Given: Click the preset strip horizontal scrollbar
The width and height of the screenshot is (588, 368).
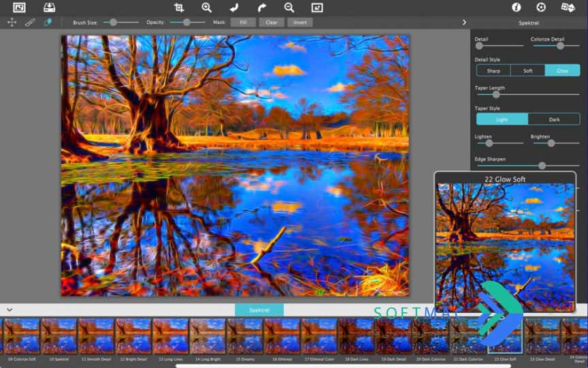Looking at the screenshot, I should point(343,366).
